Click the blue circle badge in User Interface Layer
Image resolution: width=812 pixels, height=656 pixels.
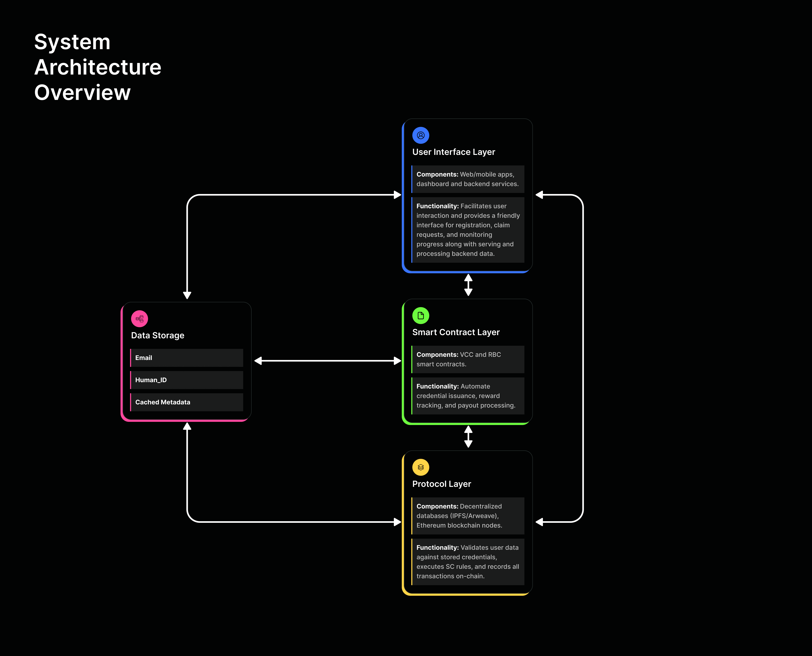[421, 135]
